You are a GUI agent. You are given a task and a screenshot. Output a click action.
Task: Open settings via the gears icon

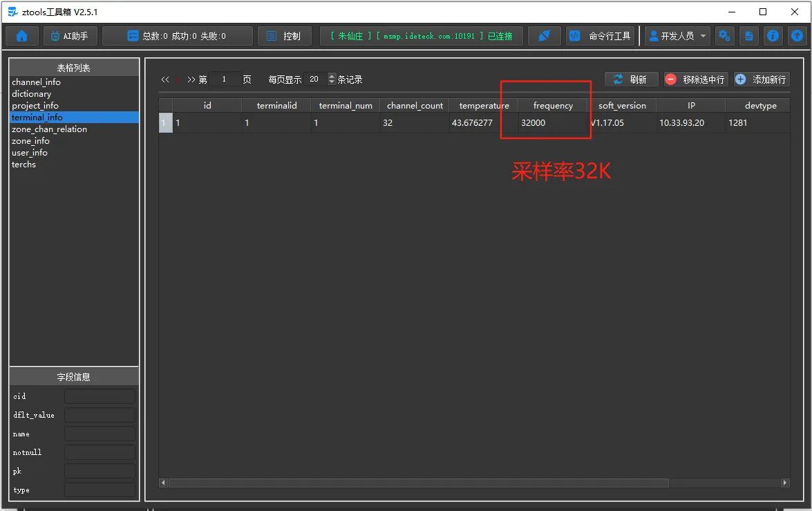point(724,35)
